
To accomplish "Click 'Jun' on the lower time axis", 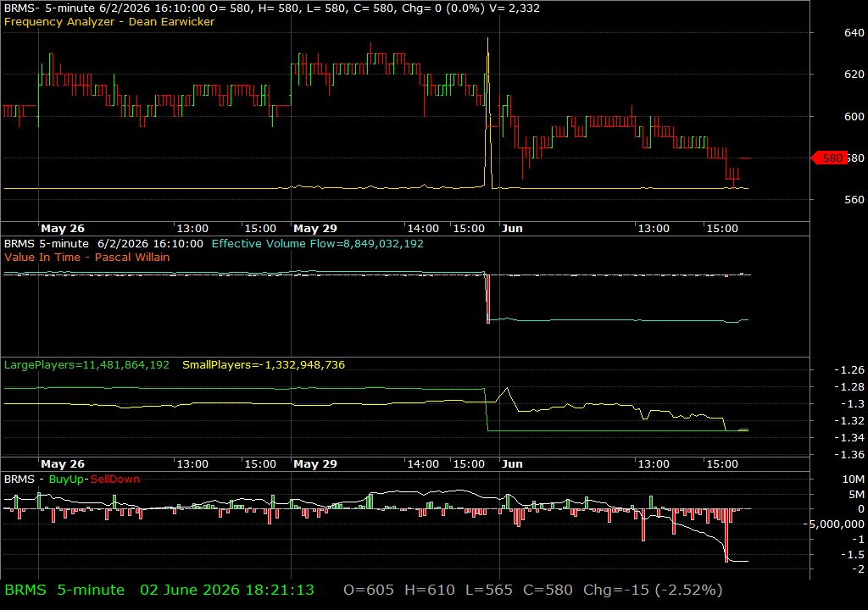I will [512, 464].
